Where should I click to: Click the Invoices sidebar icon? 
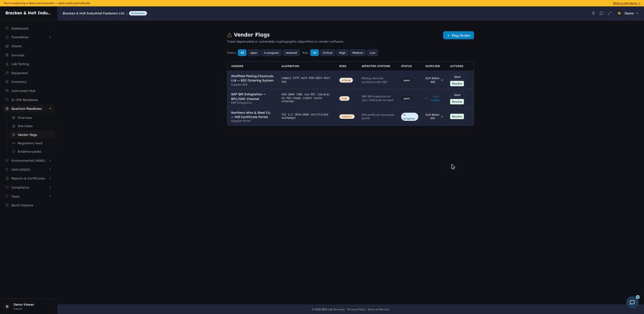click(7, 55)
